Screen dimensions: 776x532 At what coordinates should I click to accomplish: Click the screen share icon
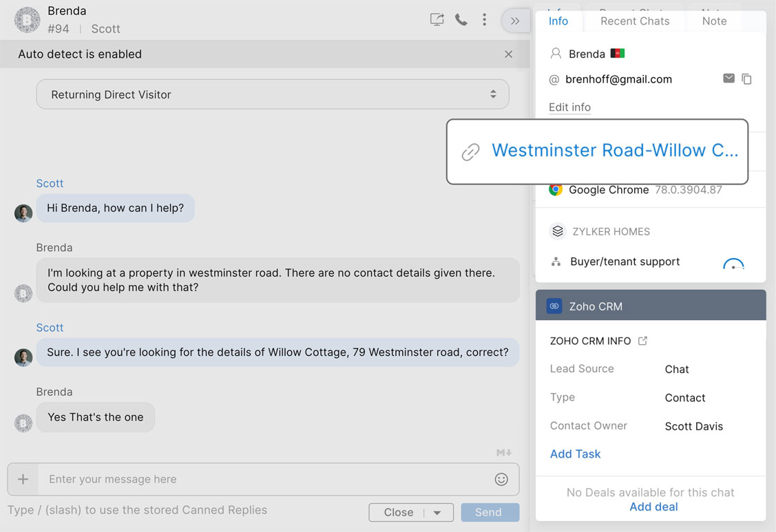point(437,20)
